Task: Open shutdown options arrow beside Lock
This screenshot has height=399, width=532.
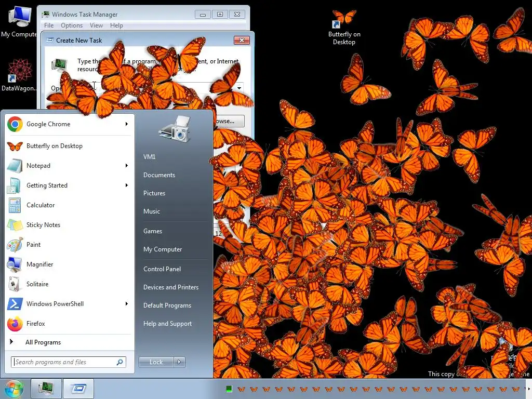Action: (179, 362)
